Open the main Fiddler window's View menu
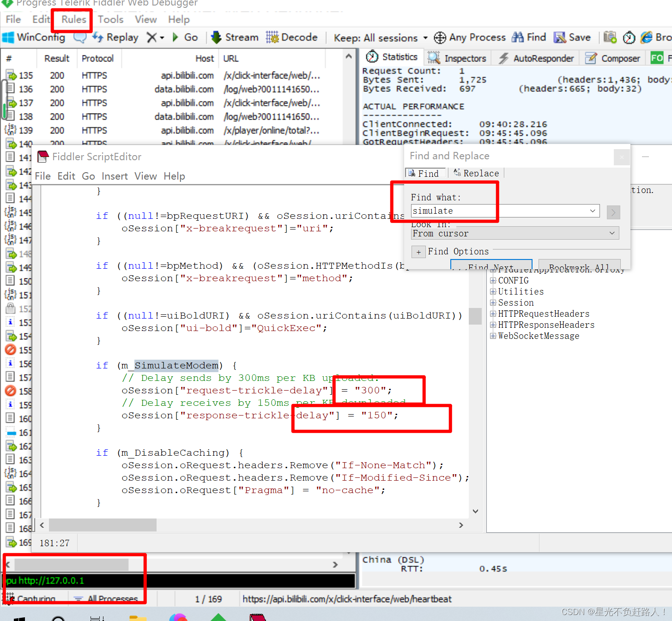This screenshot has height=621, width=672. 146,19
